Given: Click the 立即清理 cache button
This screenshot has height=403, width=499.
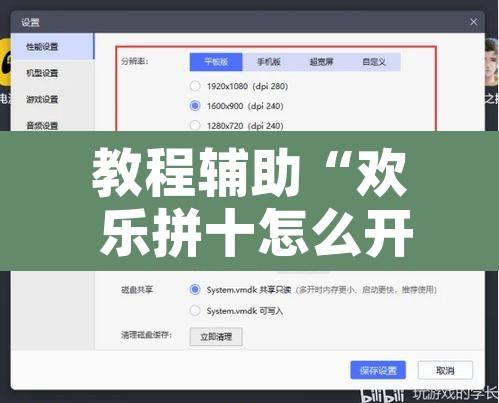Looking at the screenshot, I should pyautogui.click(x=216, y=337).
